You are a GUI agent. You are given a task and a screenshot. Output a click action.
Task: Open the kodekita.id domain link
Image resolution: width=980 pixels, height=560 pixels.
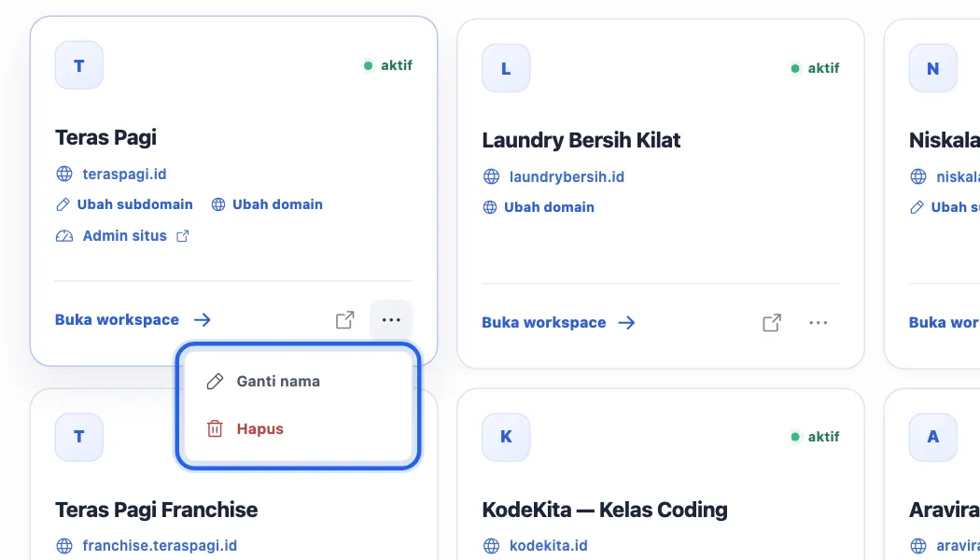[549, 546]
